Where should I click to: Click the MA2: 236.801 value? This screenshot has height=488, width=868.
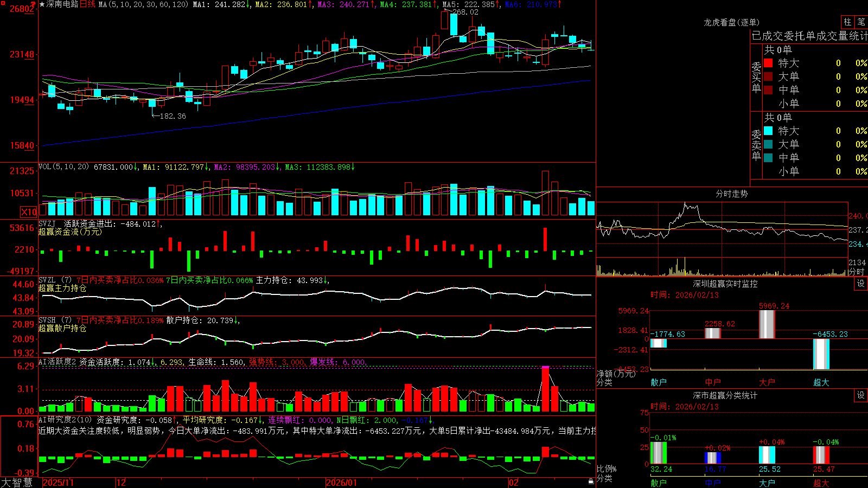tap(284, 4)
